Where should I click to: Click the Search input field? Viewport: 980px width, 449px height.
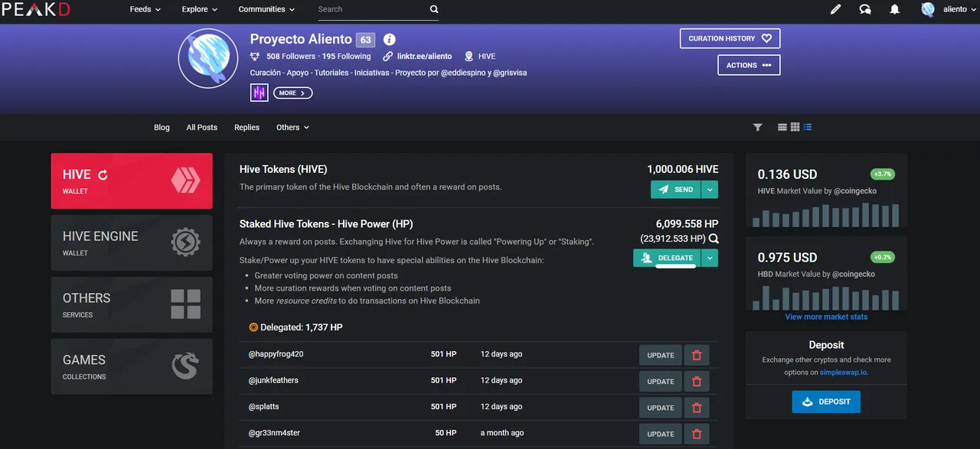tap(371, 9)
